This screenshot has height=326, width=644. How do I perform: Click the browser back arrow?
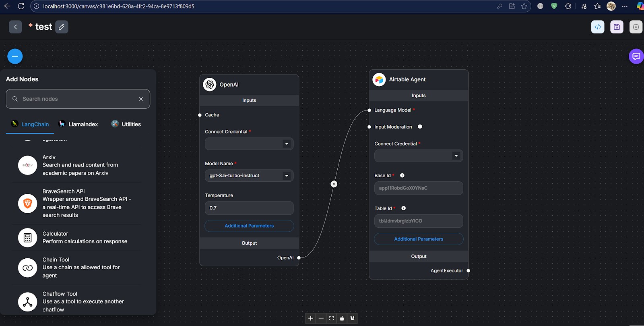[7, 6]
